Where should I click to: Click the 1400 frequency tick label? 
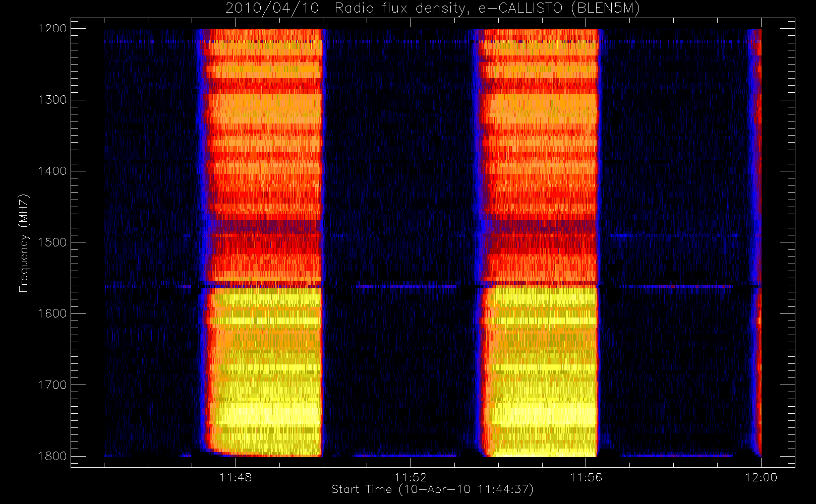52,171
